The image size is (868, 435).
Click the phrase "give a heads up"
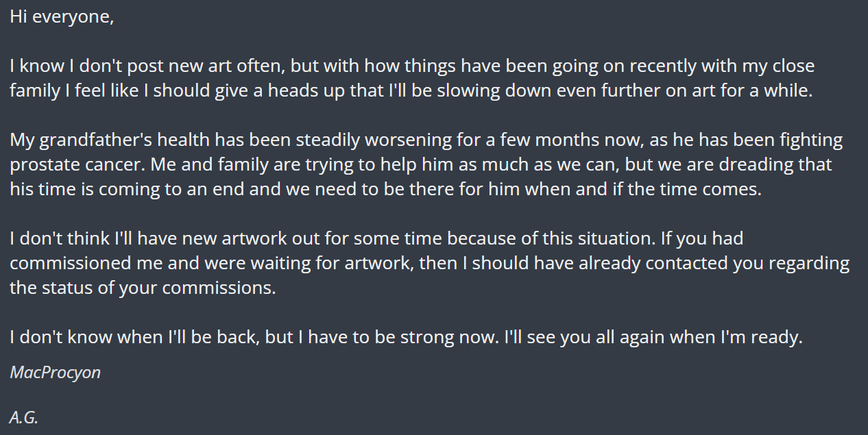[x=282, y=91]
